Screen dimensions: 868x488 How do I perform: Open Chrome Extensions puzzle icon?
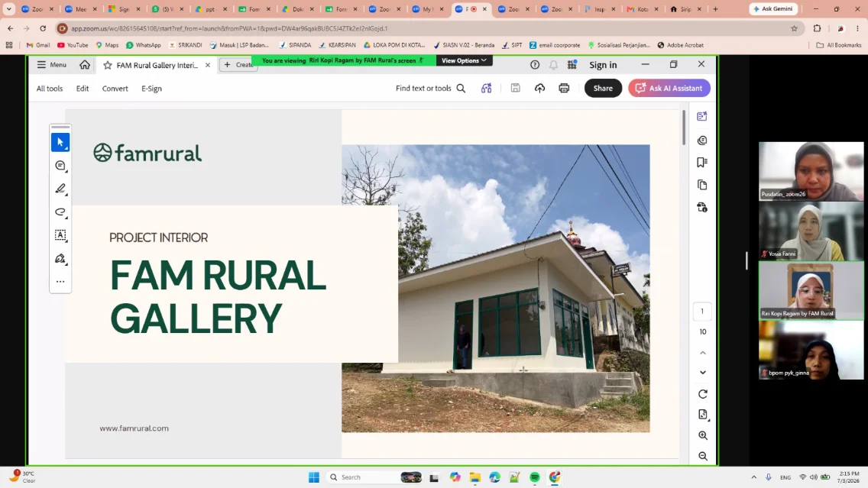click(817, 28)
